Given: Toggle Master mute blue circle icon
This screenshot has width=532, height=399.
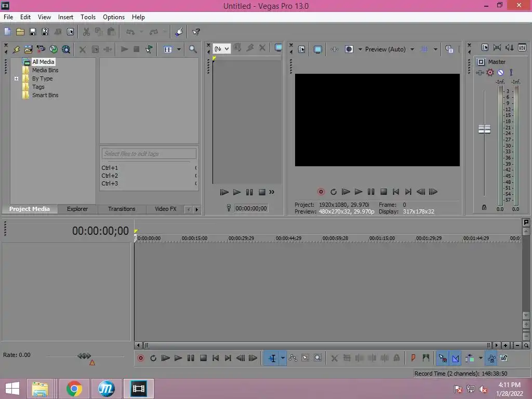Looking at the screenshot, I should [x=500, y=72].
